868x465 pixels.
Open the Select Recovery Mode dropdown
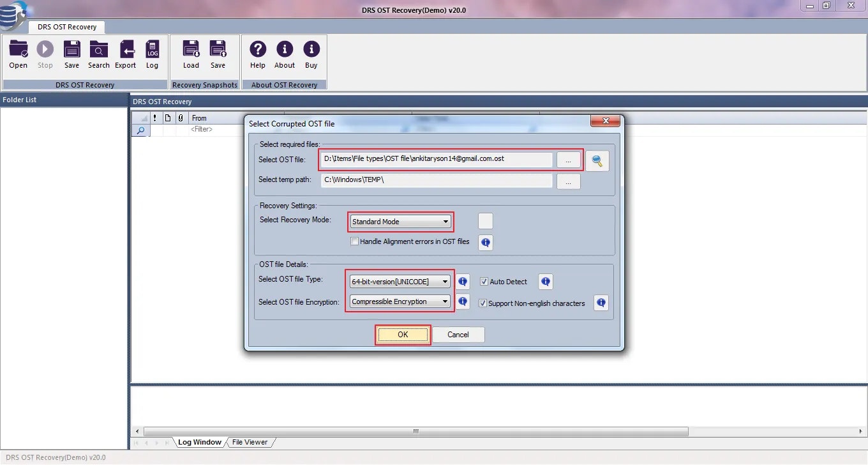(401, 222)
